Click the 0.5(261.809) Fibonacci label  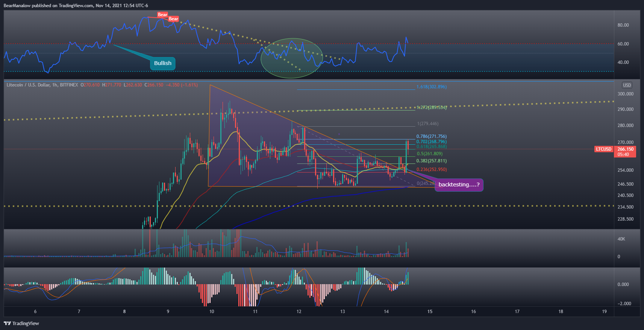(x=430, y=154)
